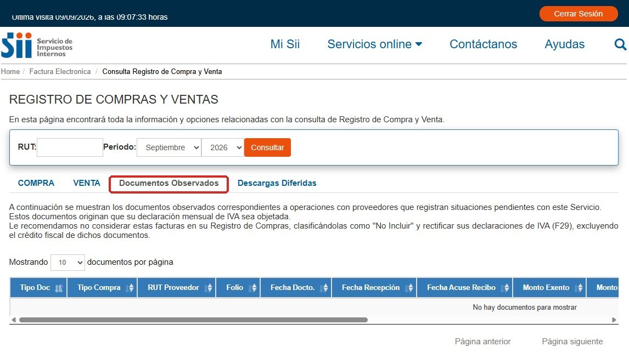629x364 pixels.
Task: Sort by Monto Exento column arrows
Action: [x=579, y=288]
